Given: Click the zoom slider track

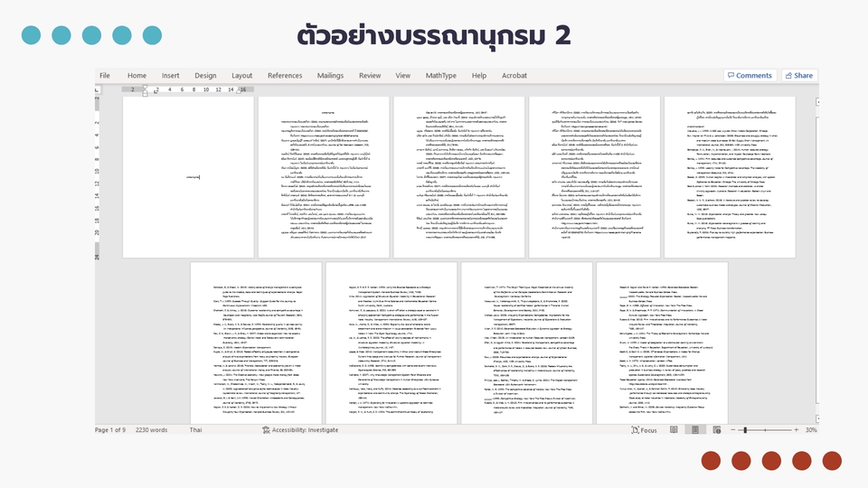Looking at the screenshot, I should pyautogui.click(x=770, y=430).
